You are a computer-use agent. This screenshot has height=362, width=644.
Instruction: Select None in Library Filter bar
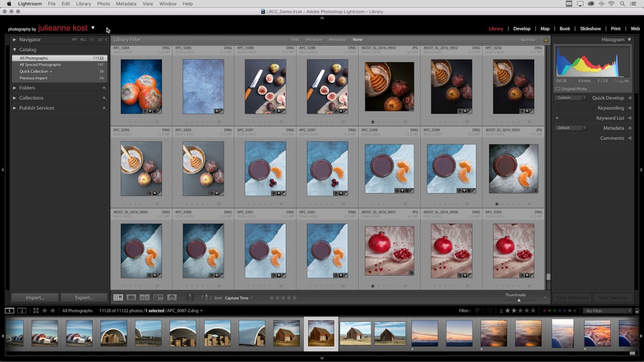[x=357, y=40]
